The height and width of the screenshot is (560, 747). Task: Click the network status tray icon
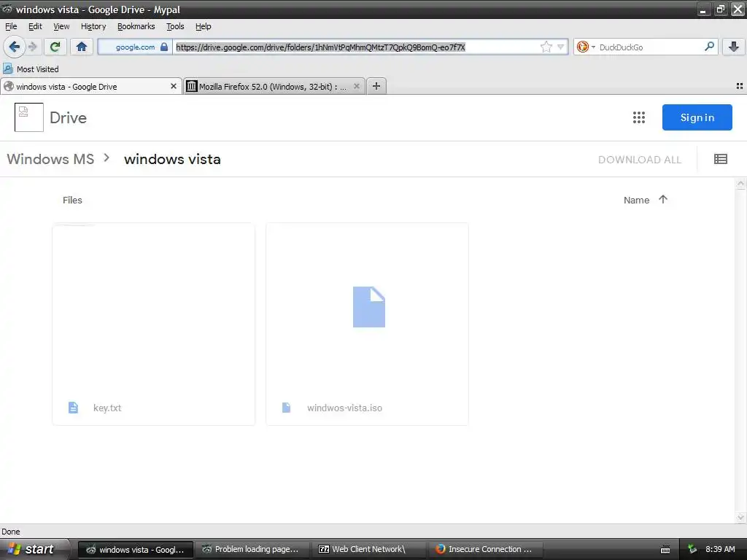pos(692,549)
